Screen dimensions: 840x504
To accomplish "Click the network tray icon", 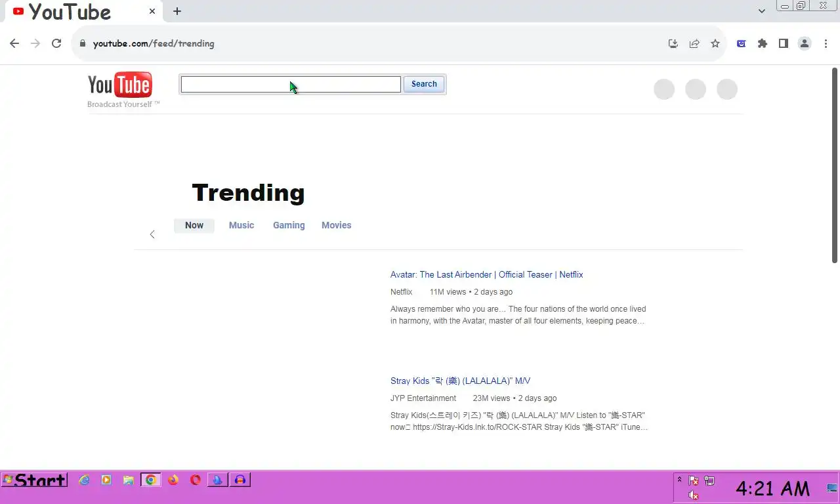I will 709,480.
